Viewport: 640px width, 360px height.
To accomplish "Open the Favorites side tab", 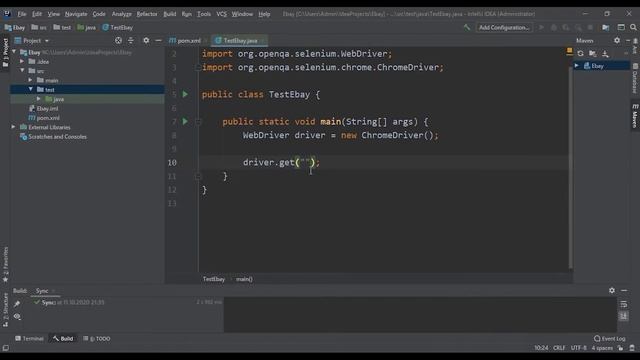I will coord(5,264).
